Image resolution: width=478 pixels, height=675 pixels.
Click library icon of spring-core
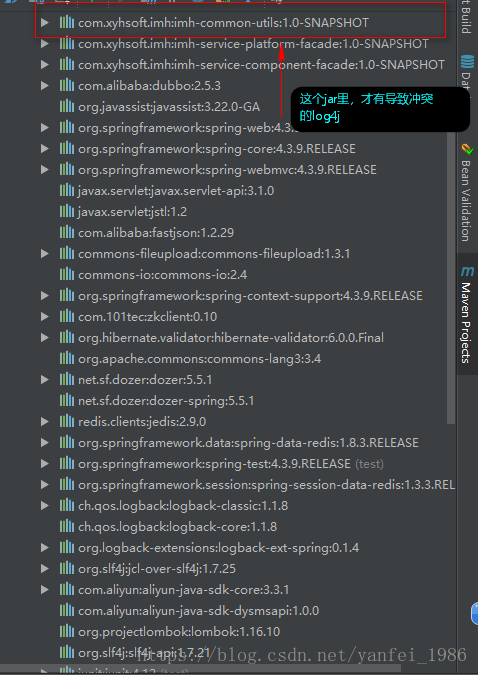pos(67,149)
